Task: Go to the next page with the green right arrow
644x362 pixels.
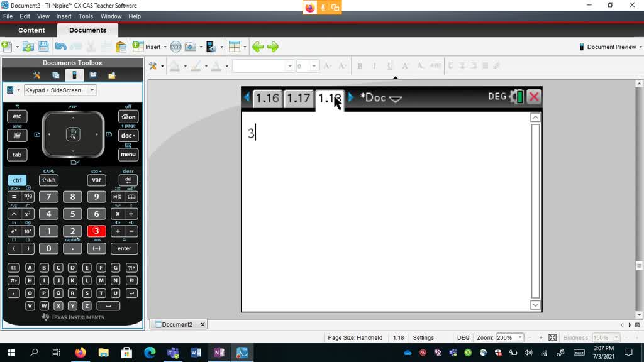Action: click(x=273, y=47)
